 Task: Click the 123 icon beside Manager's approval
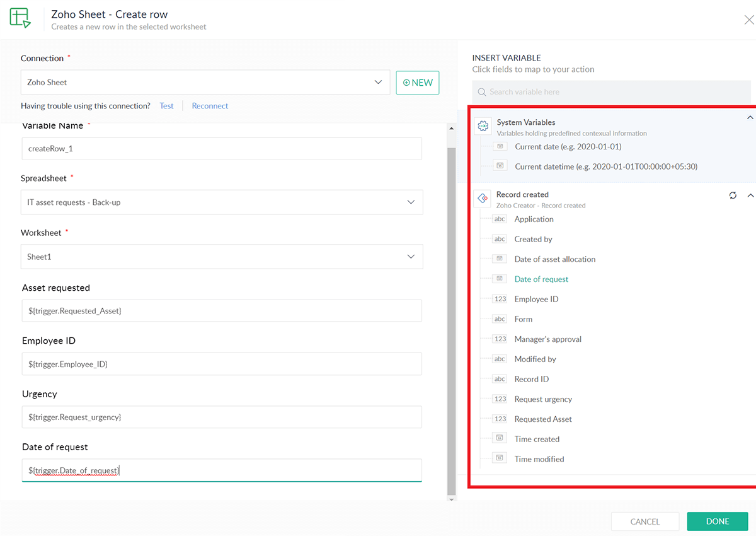pos(500,339)
